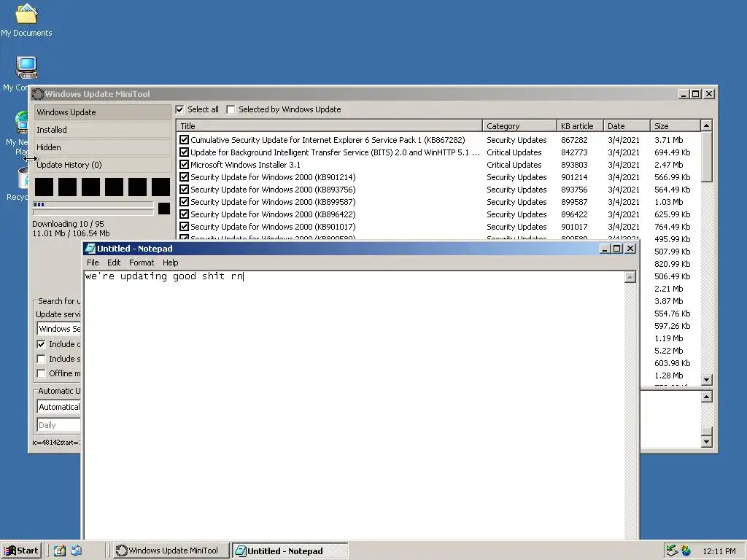Sort updates by Date column header

(x=627, y=125)
